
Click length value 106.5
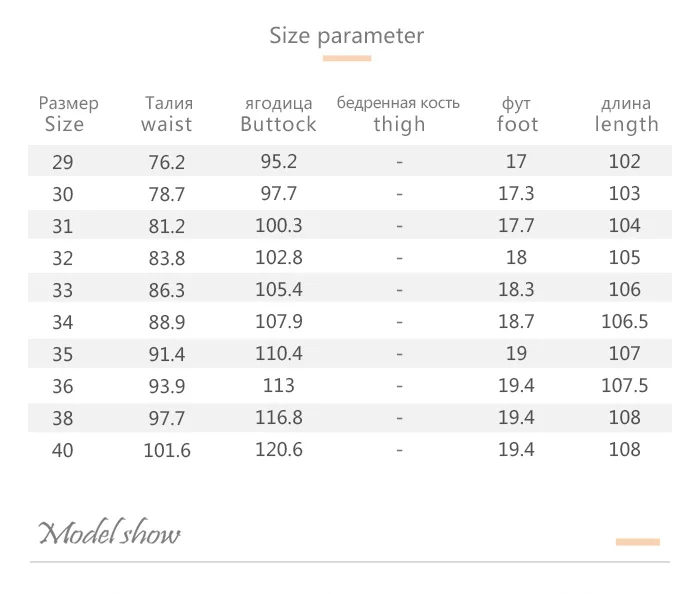[x=625, y=322]
